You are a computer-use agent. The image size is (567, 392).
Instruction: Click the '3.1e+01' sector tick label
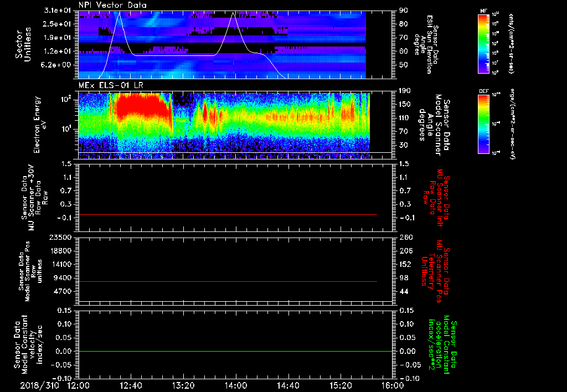point(59,11)
